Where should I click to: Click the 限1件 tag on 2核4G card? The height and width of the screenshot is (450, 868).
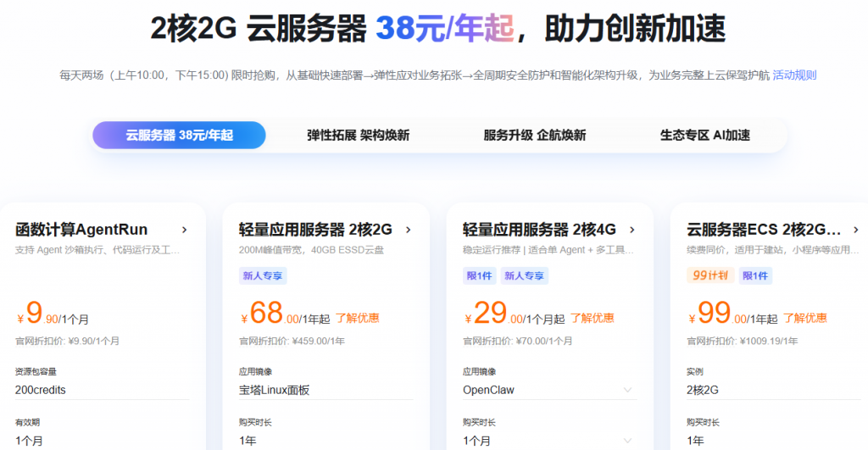[x=480, y=275]
